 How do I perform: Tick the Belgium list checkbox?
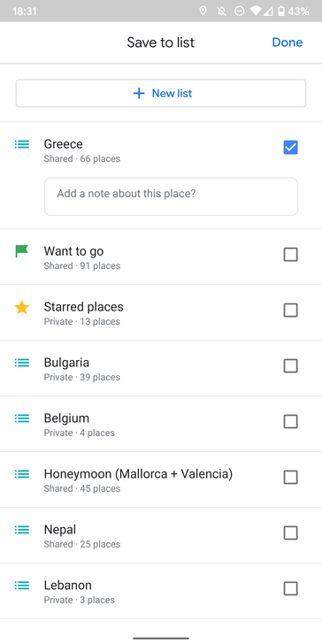tap(291, 421)
